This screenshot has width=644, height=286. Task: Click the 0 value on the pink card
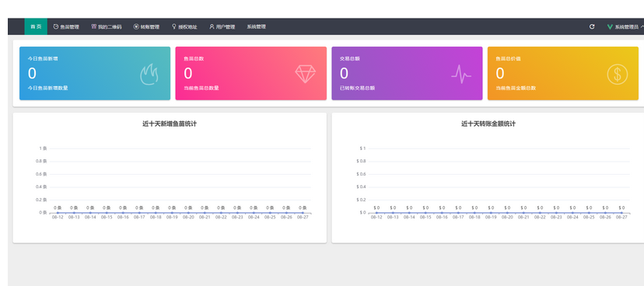[188, 74]
